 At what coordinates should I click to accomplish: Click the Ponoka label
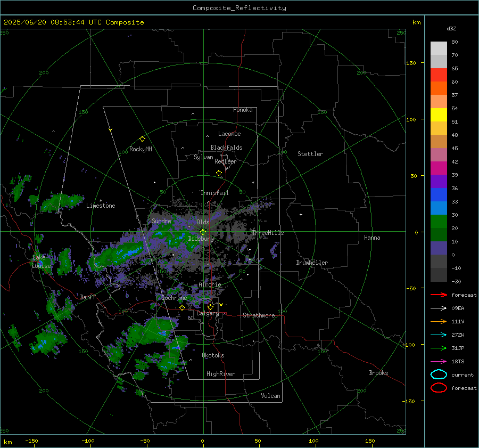pos(243,110)
